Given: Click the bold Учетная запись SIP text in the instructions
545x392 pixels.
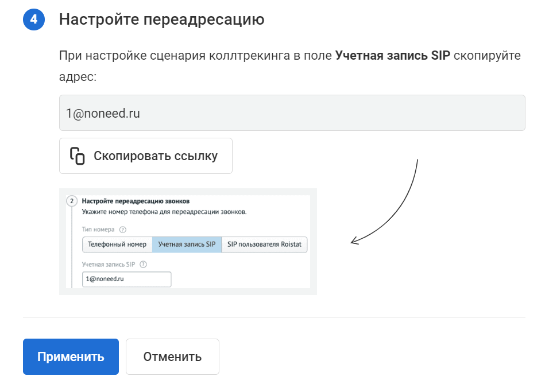Looking at the screenshot, I should pos(393,56).
